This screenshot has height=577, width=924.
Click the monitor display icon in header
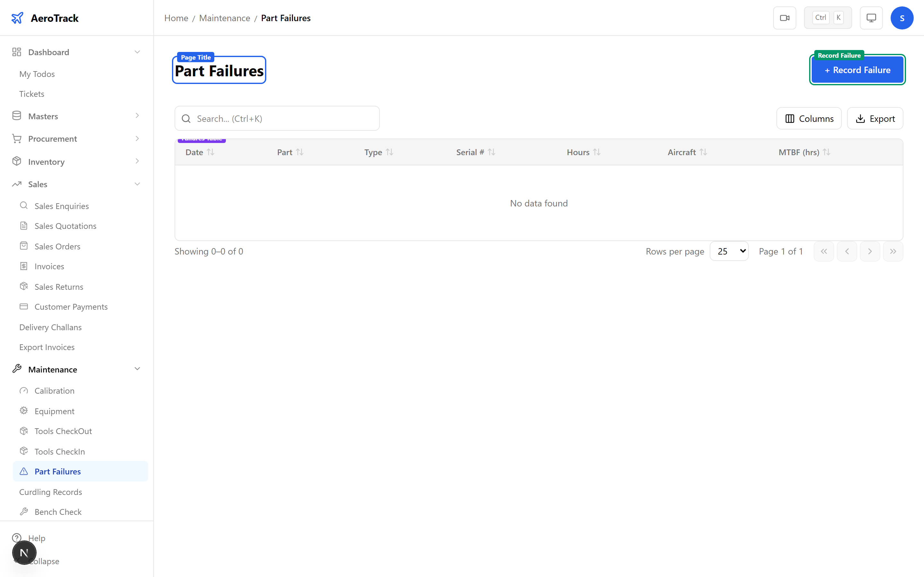click(871, 18)
